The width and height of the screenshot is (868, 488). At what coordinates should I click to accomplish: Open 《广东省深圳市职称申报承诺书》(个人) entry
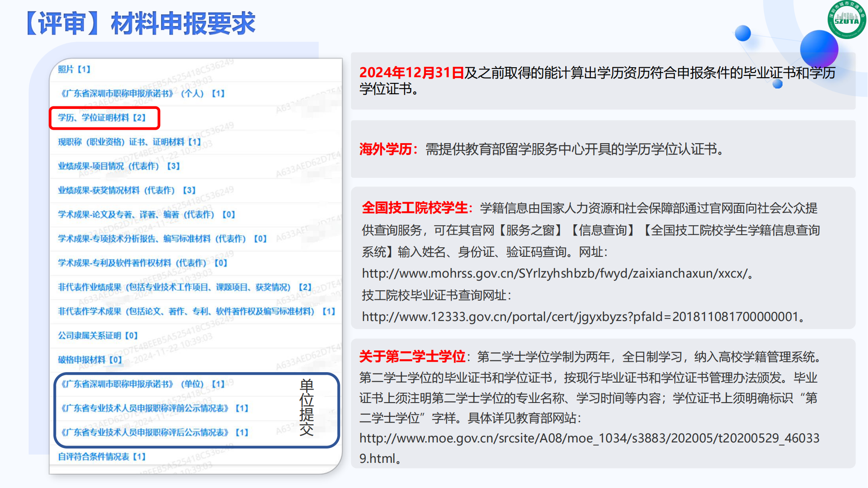point(142,93)
